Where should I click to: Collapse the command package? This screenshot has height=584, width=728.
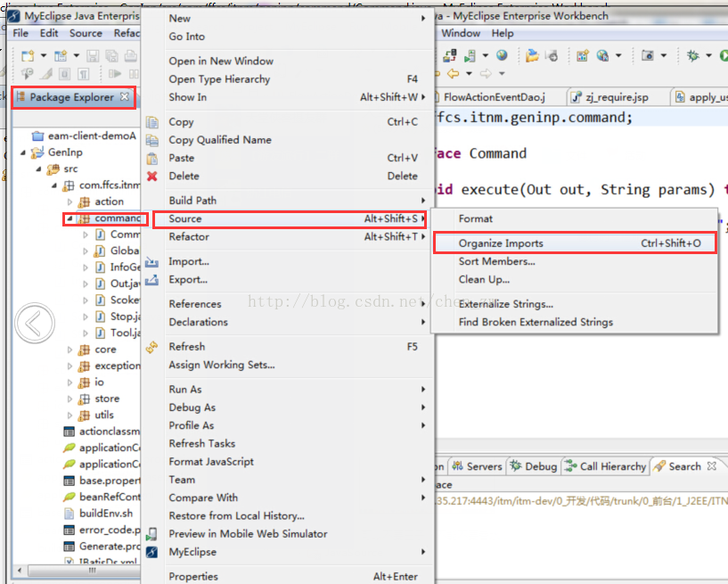[70, 218]
